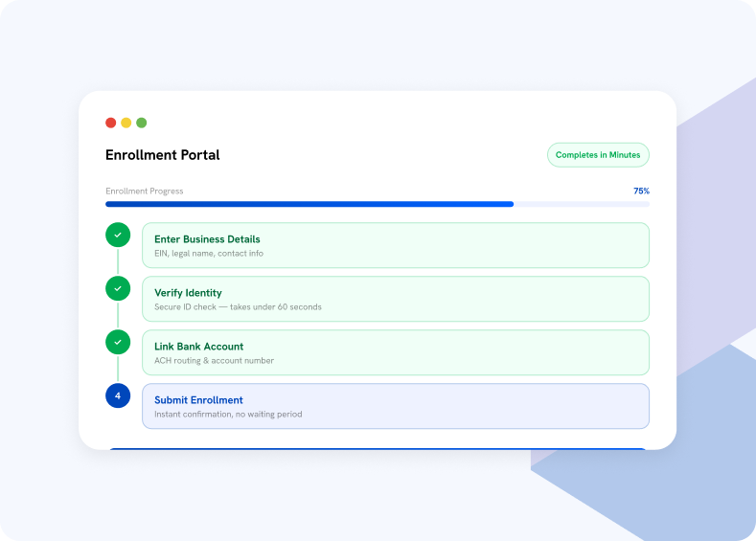Open the Enter Business Details step card
756x541 pixels.
(396, 245)
